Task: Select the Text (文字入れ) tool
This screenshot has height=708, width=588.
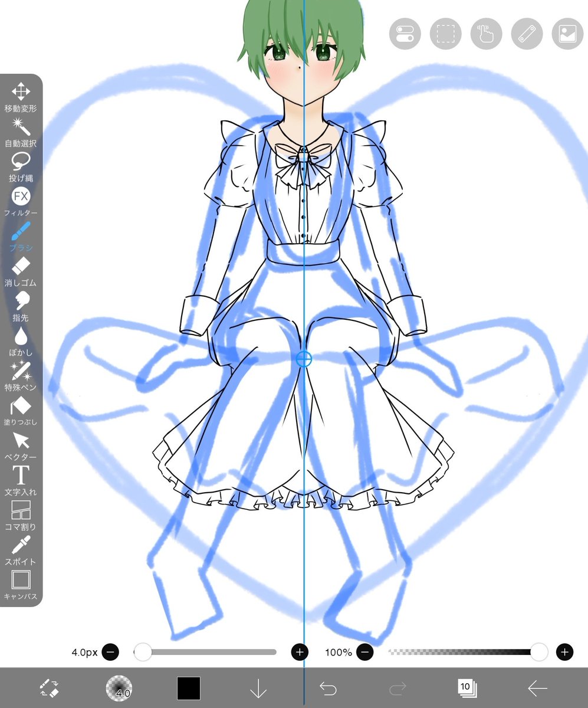Action: click(x=21, y=480)
